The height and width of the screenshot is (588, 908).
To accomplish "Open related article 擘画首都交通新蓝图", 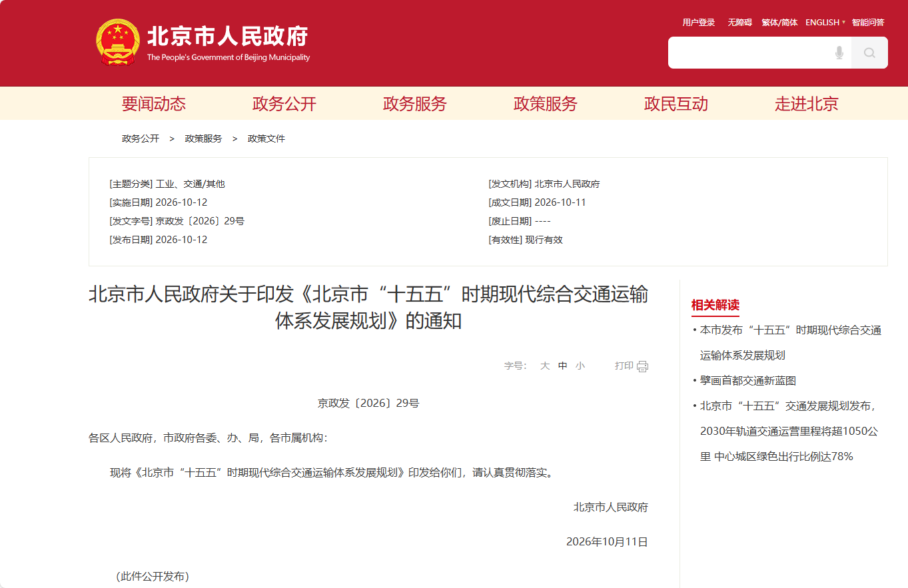I will [x=748, y=381].
